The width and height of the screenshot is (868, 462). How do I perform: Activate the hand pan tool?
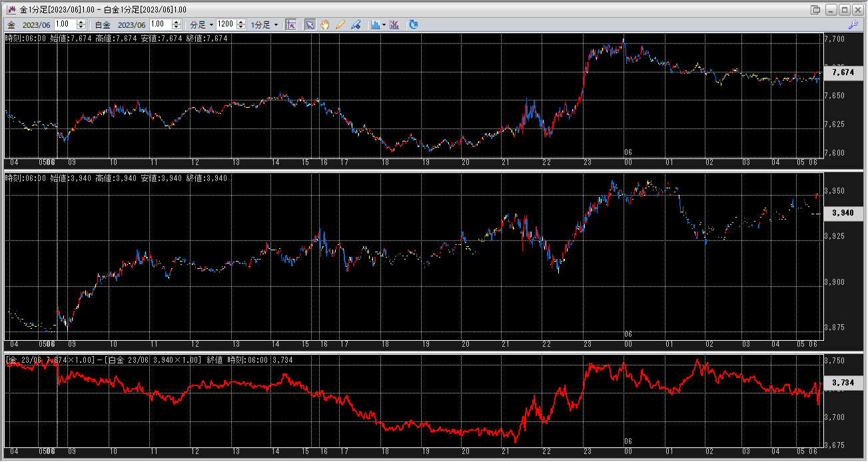coord(325,25)
